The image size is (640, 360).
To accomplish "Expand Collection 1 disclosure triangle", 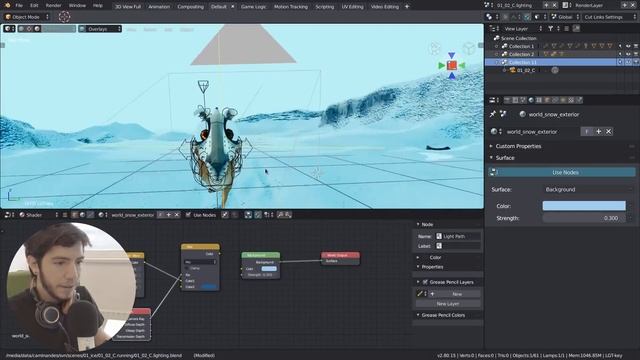I will pos(497,46).
